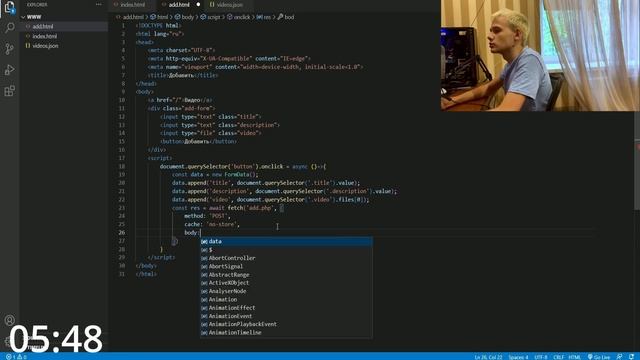Choose AbortSignal from autocomplete list

tap(286, 266)
